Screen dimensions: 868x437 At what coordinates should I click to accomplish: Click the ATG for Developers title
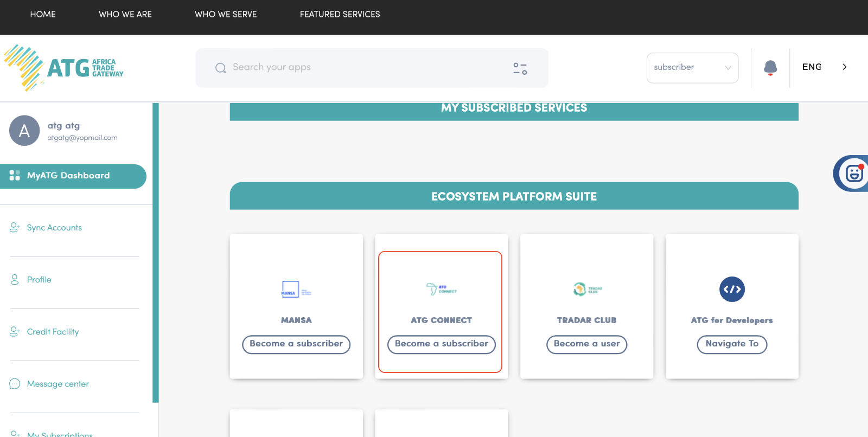[732, 320]
